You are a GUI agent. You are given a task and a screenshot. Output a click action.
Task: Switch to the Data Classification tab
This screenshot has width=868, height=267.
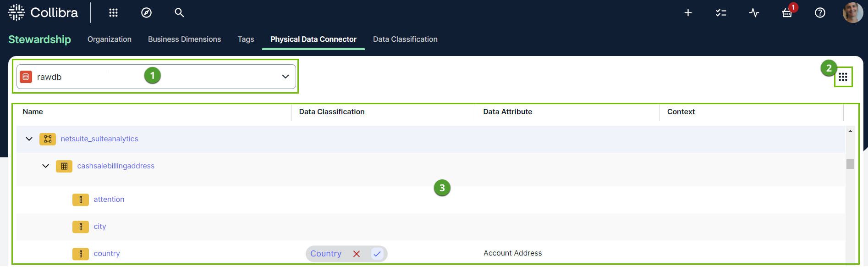(405, 39)
